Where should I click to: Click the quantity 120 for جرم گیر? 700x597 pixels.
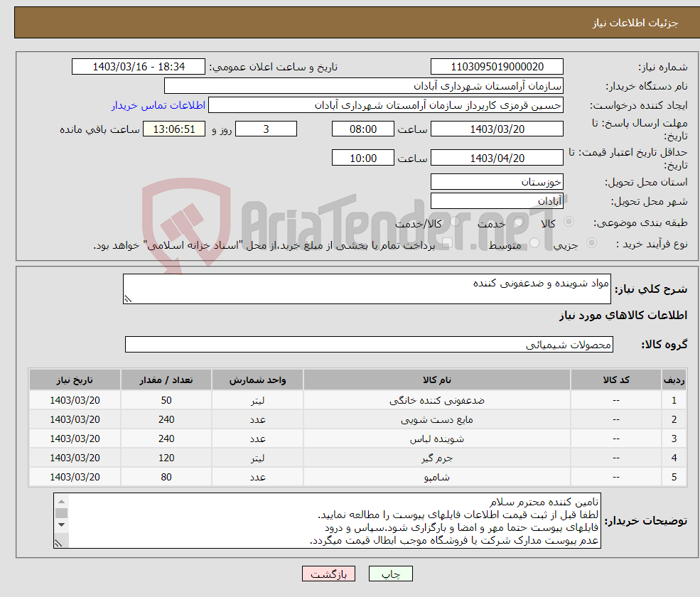tap(166, 458)
